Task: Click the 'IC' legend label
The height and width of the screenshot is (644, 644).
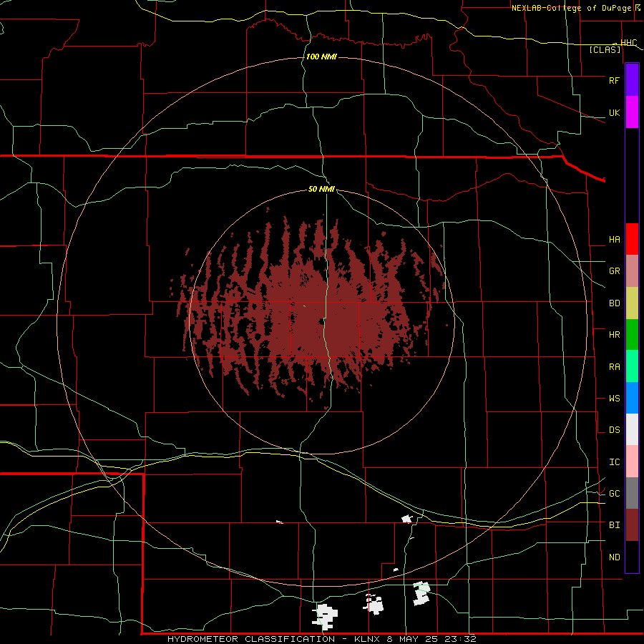Action: tap(615, 462)
